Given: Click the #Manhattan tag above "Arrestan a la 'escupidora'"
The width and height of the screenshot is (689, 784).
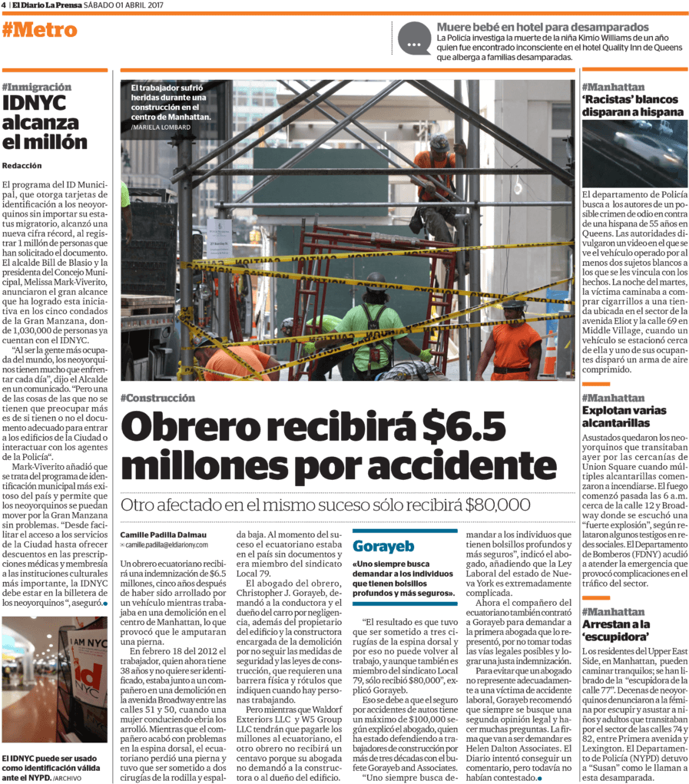Looking at the screenshot, I should coord(614,612).
